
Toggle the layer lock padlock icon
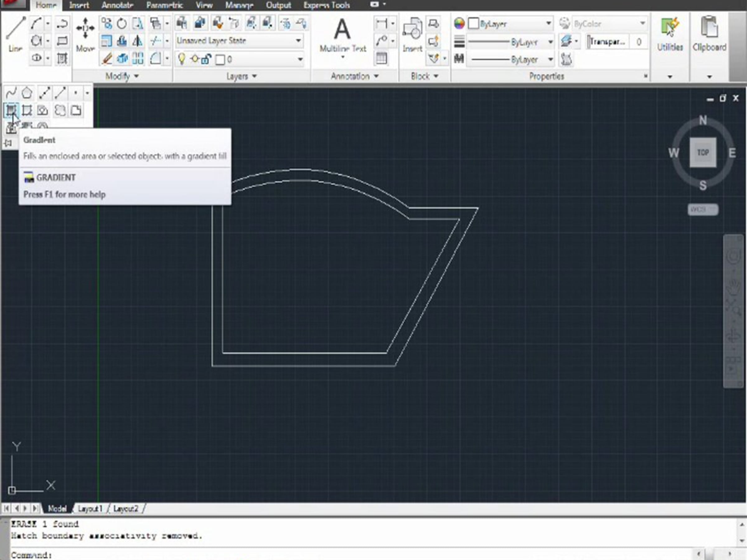coord(206,59)
